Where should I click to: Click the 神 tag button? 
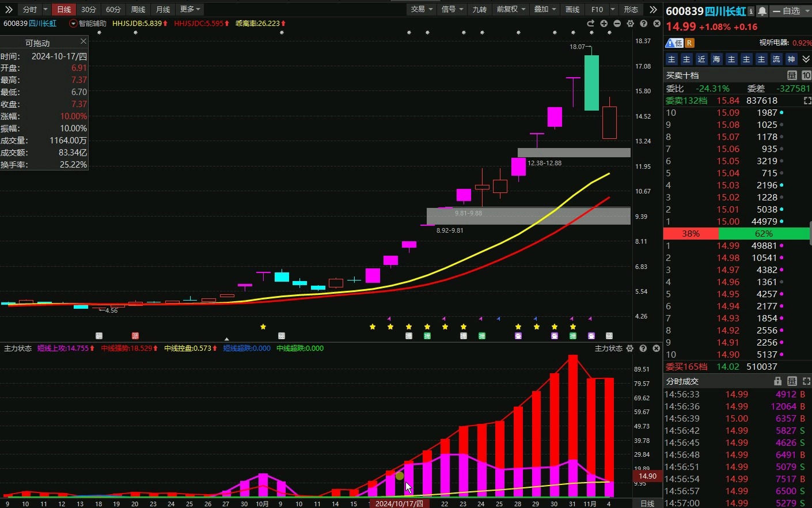coord(791,59)
